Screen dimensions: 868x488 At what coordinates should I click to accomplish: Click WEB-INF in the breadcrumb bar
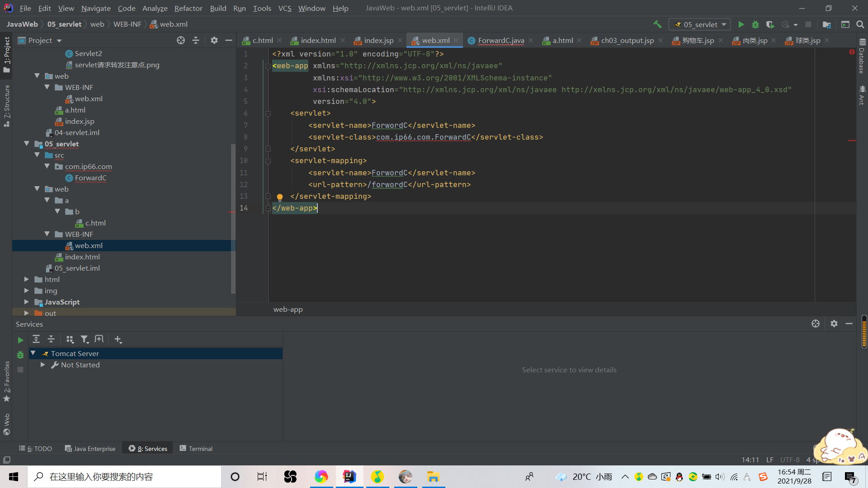pos(127,24)
